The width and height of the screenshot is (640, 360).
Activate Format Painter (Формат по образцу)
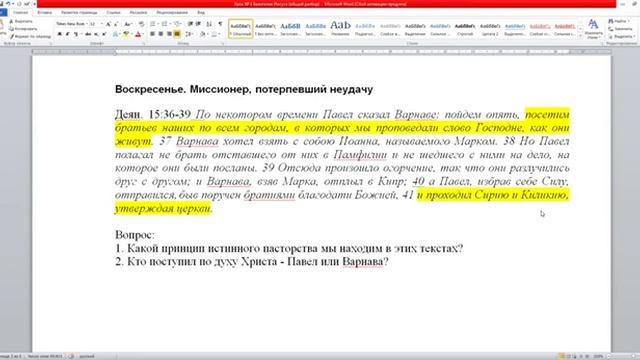click(30, 36)
